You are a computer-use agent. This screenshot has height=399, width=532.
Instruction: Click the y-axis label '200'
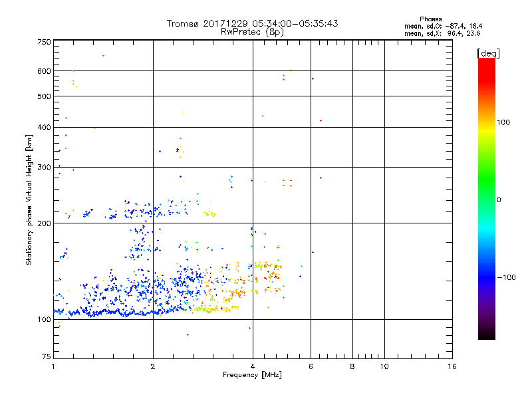click(44, 223)
